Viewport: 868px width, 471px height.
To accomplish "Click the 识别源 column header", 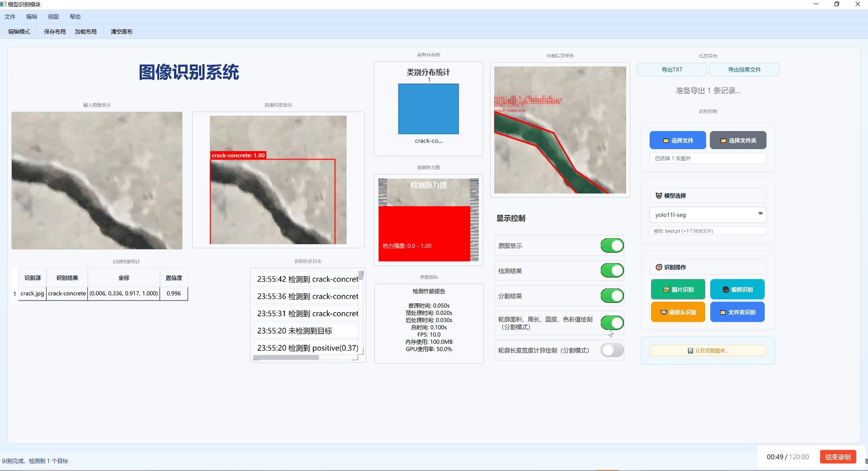I will [33, 278].
